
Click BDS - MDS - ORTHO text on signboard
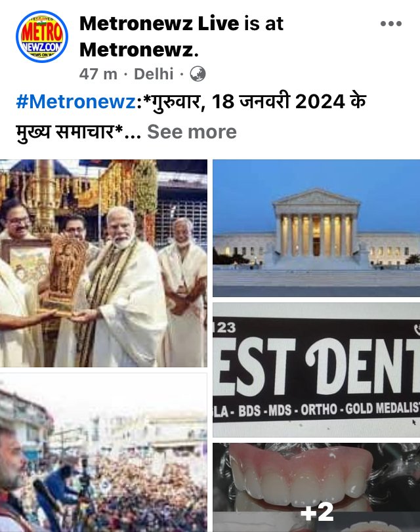tap(288, 410)
